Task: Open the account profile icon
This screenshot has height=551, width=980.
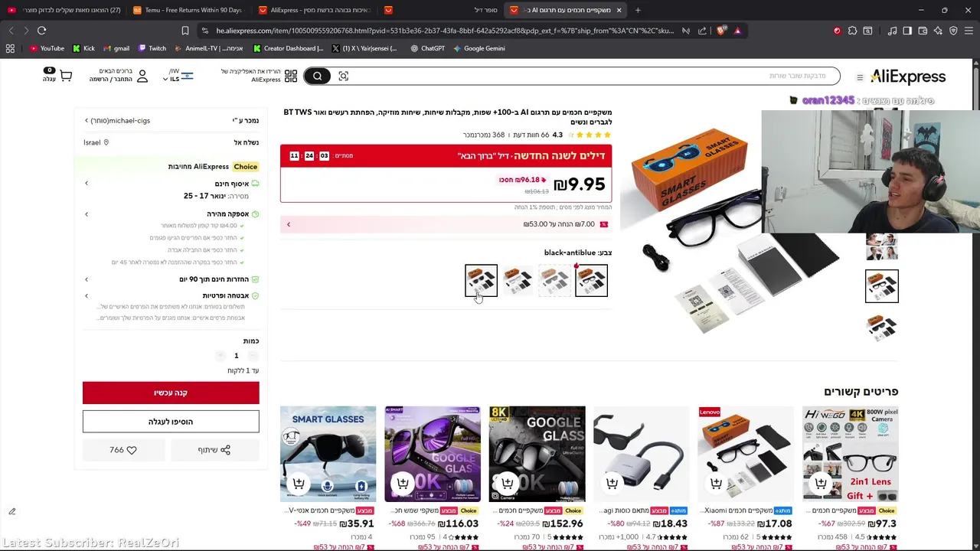Action: click(142, 75)
